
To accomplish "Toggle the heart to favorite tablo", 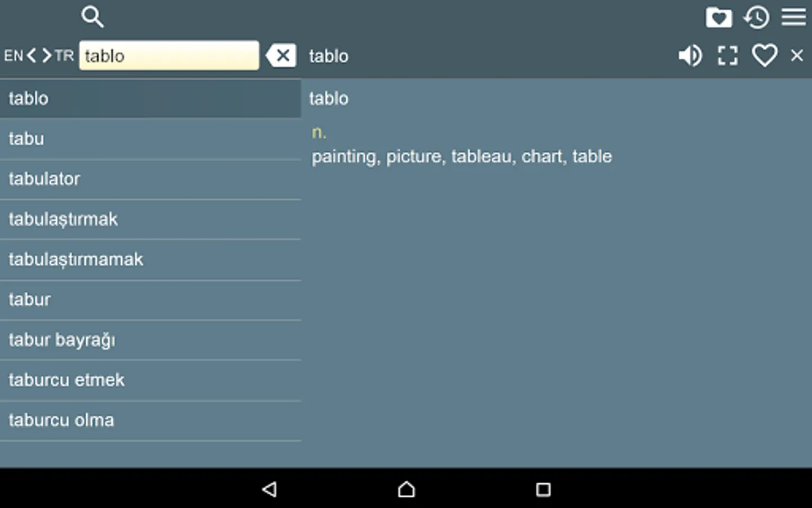I will pyautogui.click(x=765, y=55).
